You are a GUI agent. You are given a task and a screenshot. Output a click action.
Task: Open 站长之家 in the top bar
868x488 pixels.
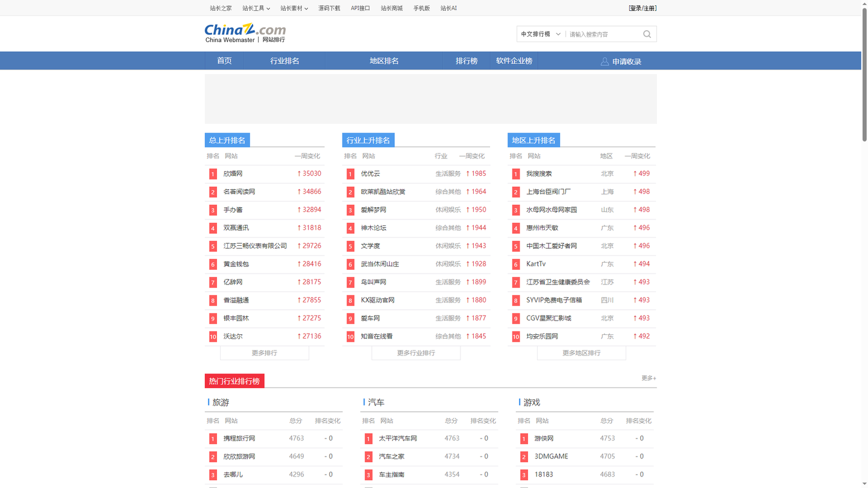(x=221, y=8)
